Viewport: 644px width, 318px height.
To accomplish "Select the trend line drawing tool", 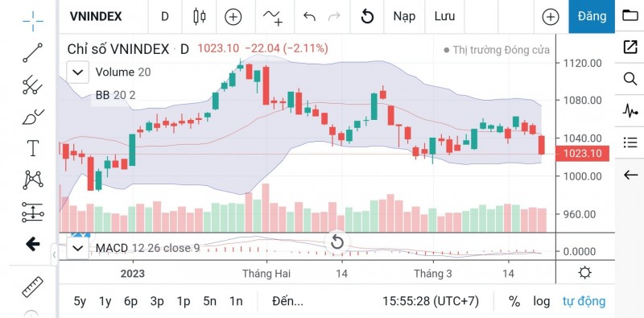I will [x=32, y=52].
